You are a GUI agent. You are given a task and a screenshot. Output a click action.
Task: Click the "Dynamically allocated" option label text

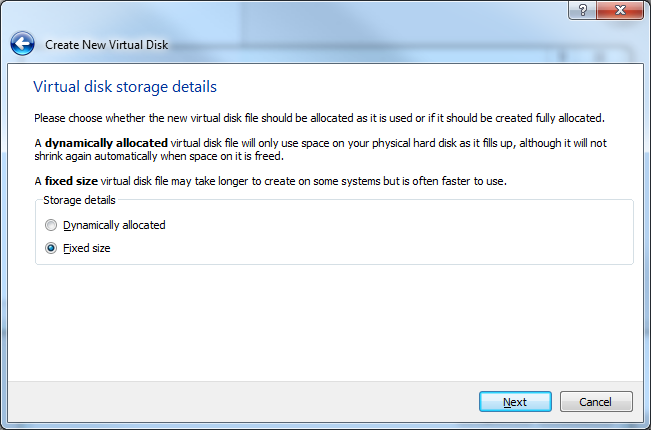114,226
